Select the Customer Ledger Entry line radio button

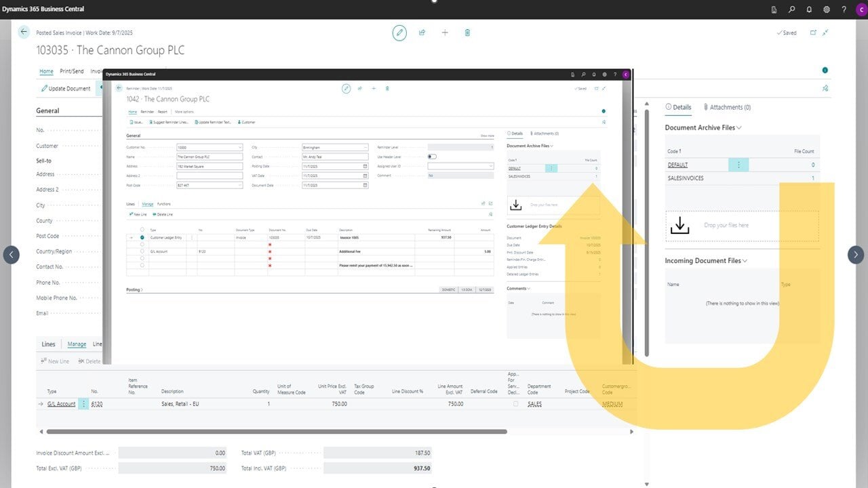pyautogui.click(x=142, y=238)
